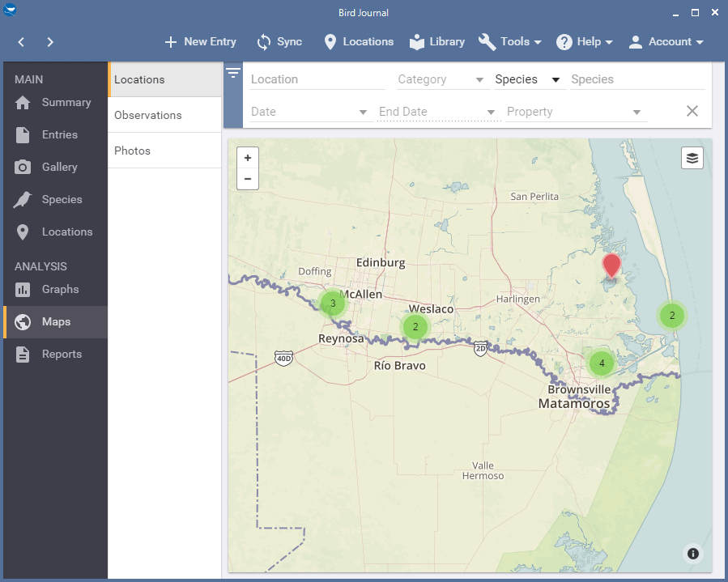Create a New Entry
The image size is (728, 582).
[x=200, y=42]
